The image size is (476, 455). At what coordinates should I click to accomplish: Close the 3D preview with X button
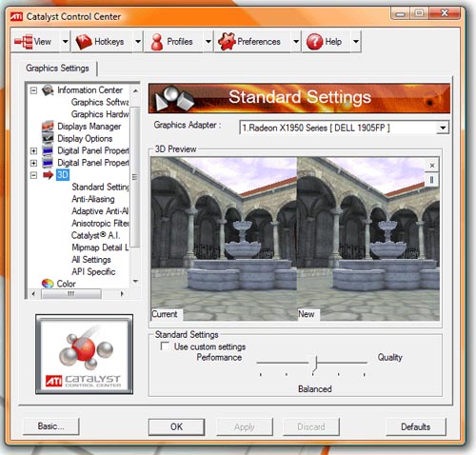coord(432,166)
